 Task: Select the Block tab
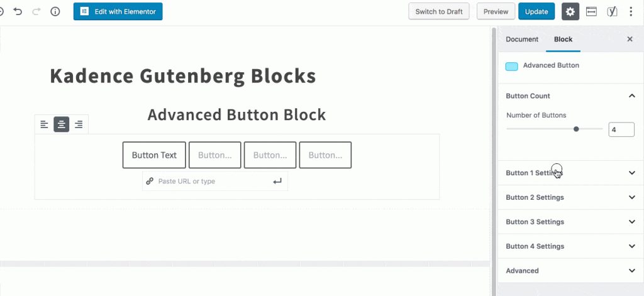[563, 40]
